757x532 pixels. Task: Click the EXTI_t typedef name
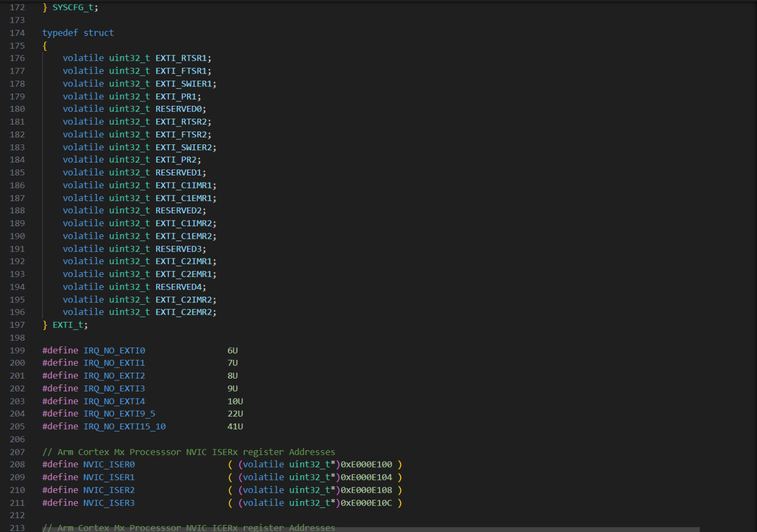tap(67, 325)
